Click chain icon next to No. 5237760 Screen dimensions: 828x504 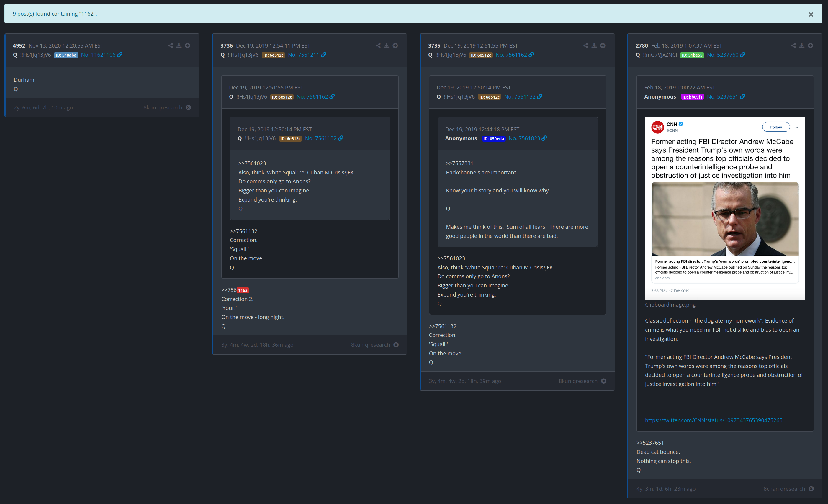tap(743, 55)
